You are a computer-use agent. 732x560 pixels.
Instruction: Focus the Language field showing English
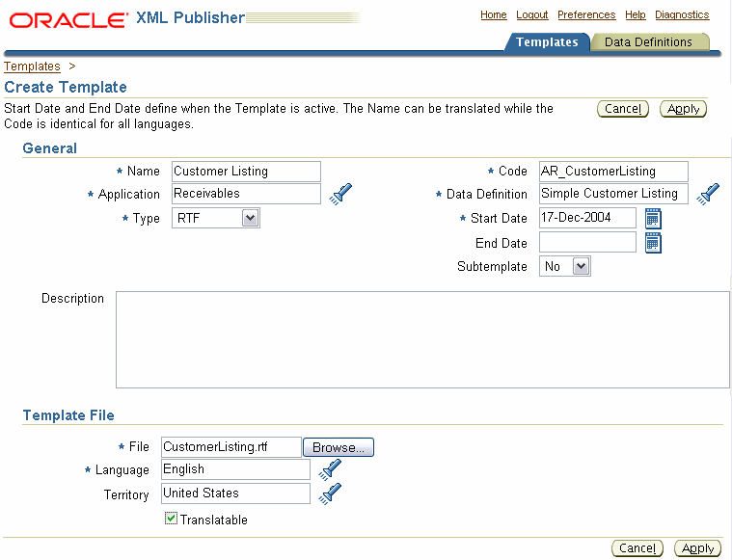point(235,469)
